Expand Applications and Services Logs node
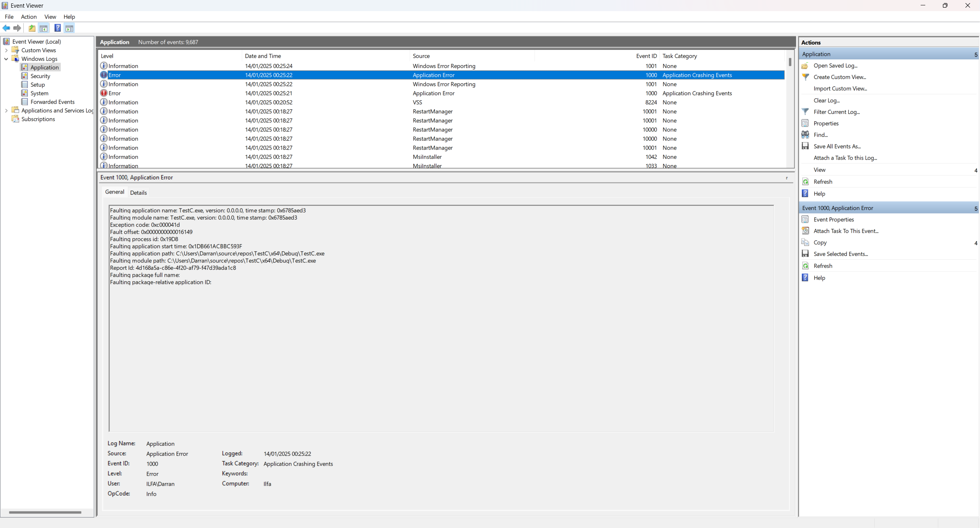 (x=6, y=111)
